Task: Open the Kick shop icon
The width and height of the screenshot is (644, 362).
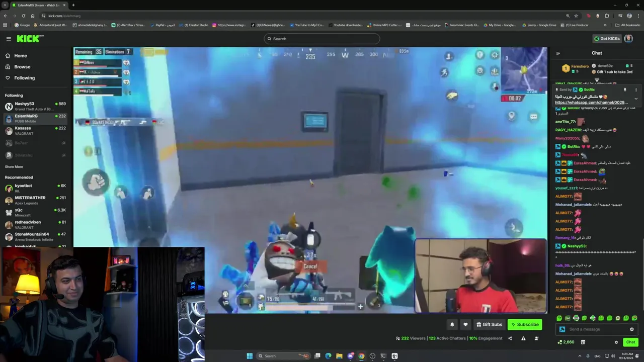Action: 583,342
